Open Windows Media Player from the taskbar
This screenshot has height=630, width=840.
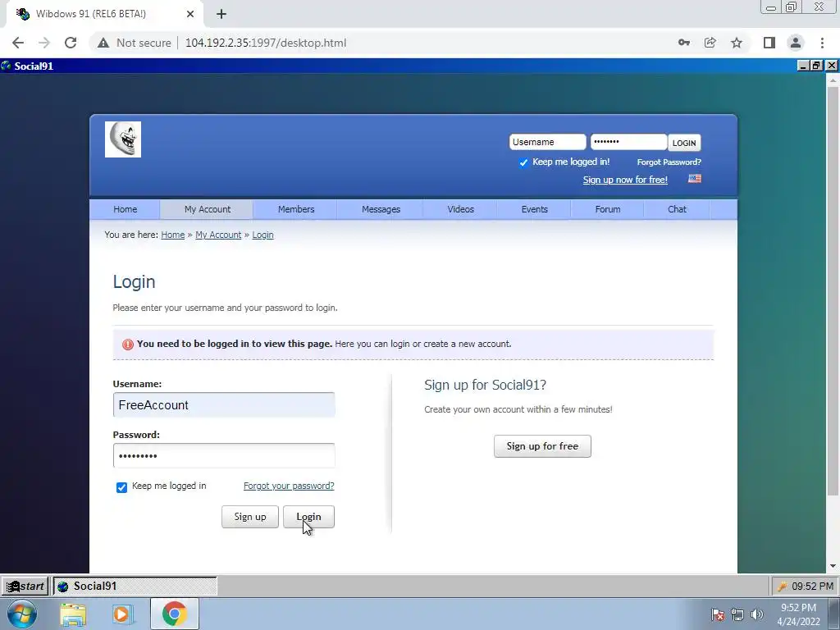point(121,614)
